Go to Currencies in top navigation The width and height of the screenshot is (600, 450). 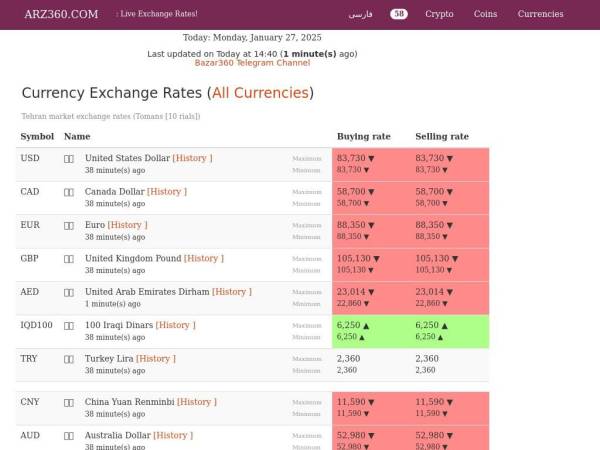(x=540, y=14)
